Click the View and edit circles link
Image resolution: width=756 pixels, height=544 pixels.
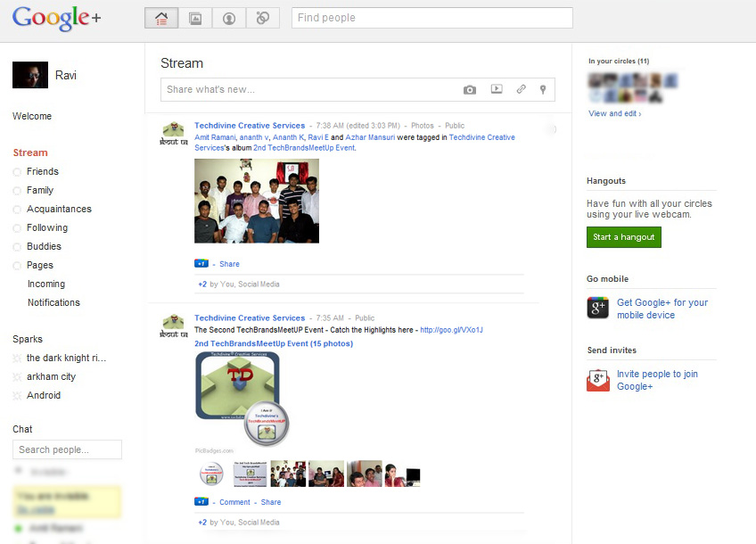coord(614,114)
